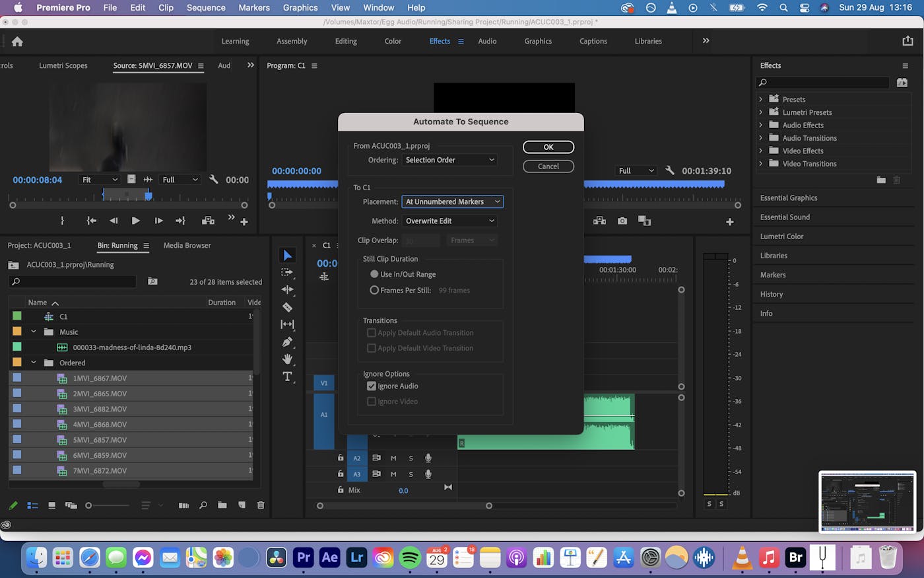924x578 pixels.
Task: Open Source monitor Fit zoom dropdown
Action: [100, 180]
